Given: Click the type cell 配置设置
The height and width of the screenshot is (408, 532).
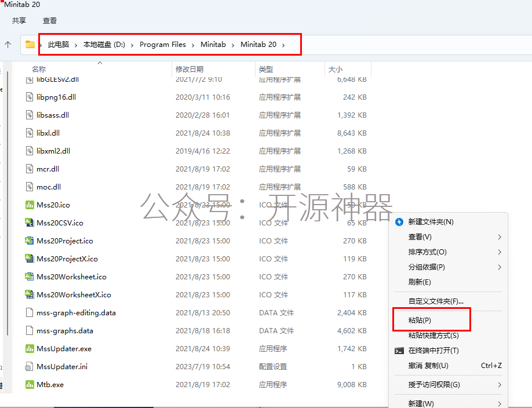Looking at the screenshot, I should [273, 367].
